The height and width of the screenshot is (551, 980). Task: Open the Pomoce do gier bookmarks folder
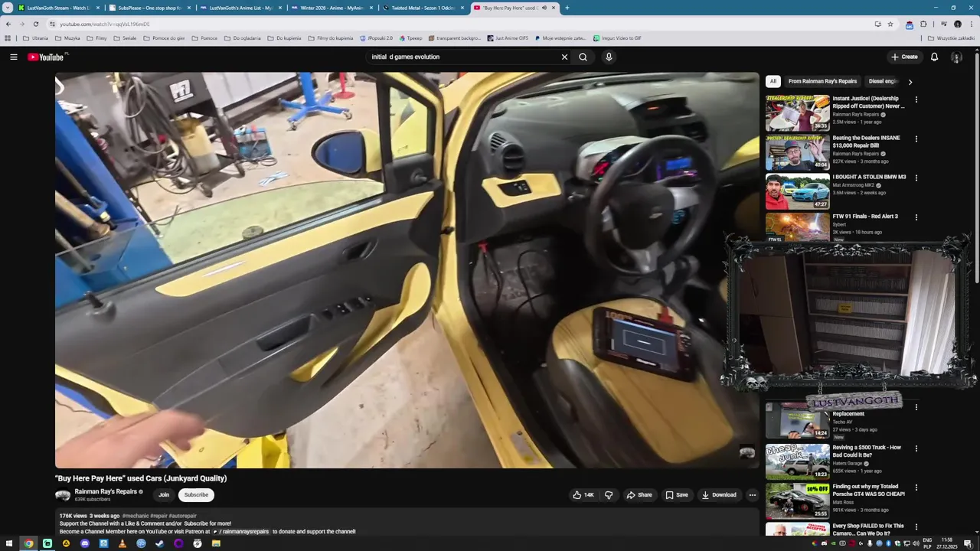(x=164, y=38)
